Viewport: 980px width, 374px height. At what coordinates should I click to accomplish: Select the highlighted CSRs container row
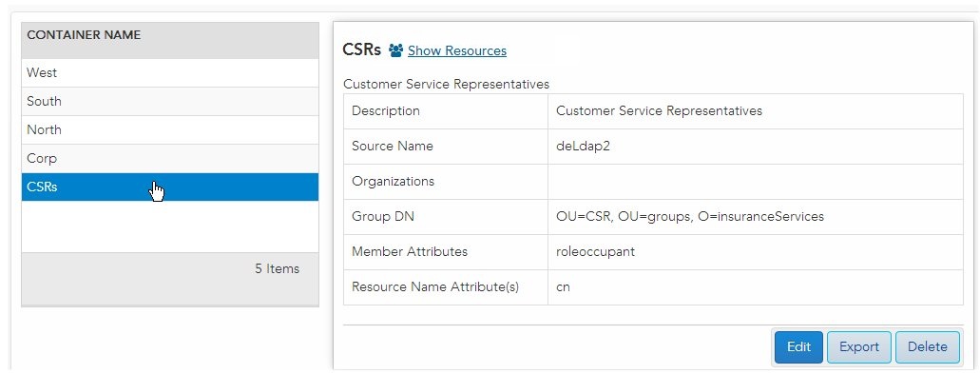coord(170,187)
